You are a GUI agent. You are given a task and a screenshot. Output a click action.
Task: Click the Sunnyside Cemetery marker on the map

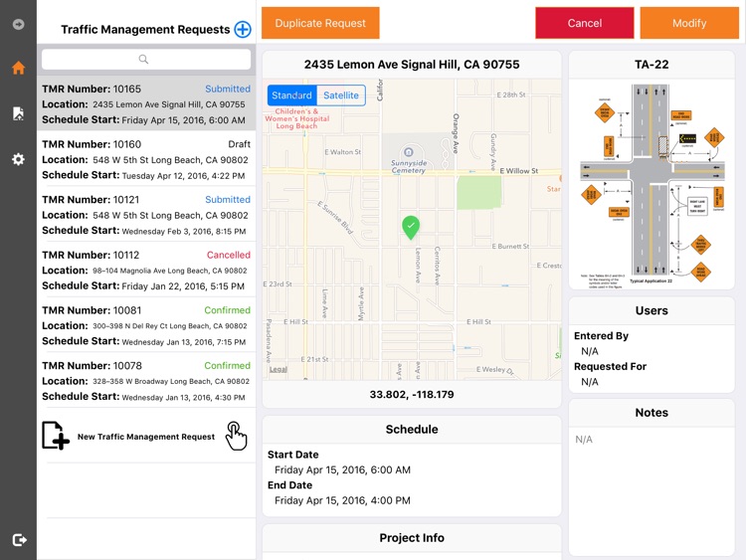408,152
